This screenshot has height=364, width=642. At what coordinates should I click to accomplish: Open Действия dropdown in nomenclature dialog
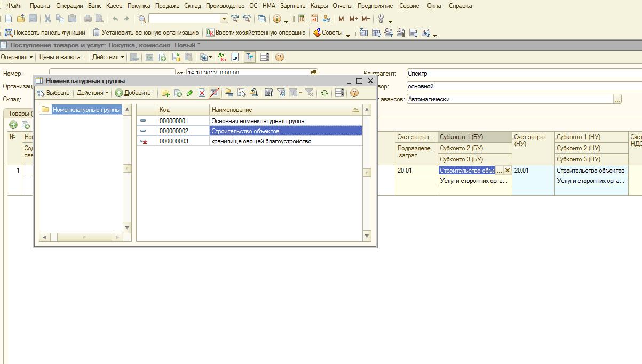92,93
